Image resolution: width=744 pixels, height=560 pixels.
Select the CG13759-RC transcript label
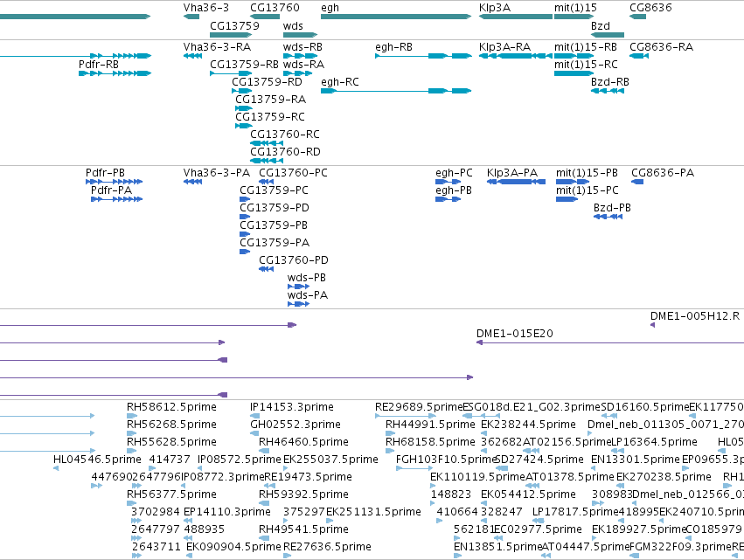[270, 117]
